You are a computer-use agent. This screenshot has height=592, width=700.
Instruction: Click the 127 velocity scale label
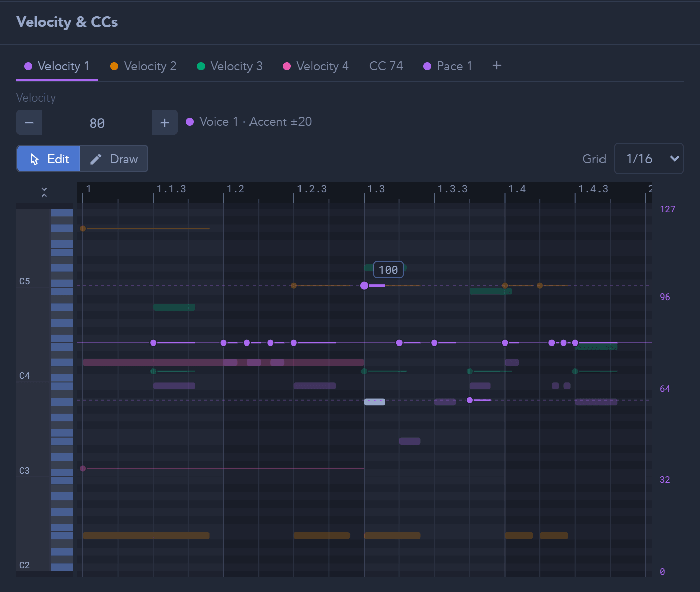(667, 209)
